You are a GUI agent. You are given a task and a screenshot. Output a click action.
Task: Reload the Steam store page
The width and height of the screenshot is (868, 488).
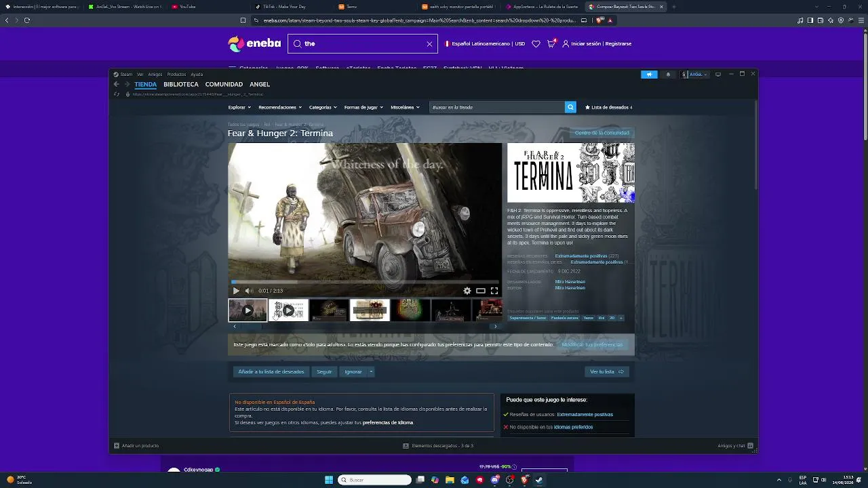tap(117, 94)
